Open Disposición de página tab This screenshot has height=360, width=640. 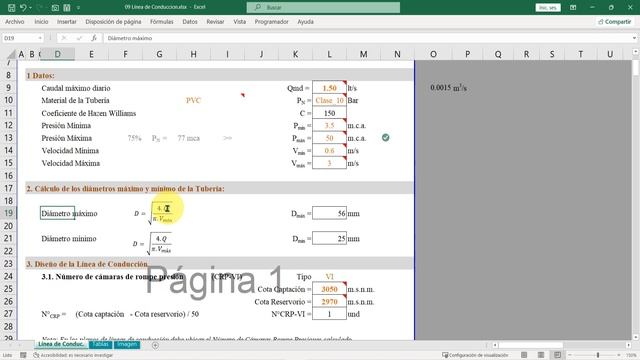(x=113, y=22)
